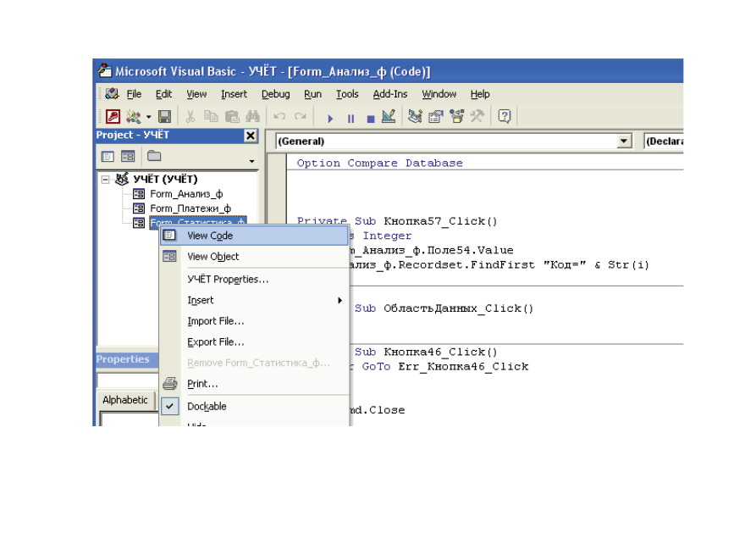Click the highlighted Form_Статистика_ф form icon
Viewport: 756px width, 533px height.
click(x=138, y=223)
